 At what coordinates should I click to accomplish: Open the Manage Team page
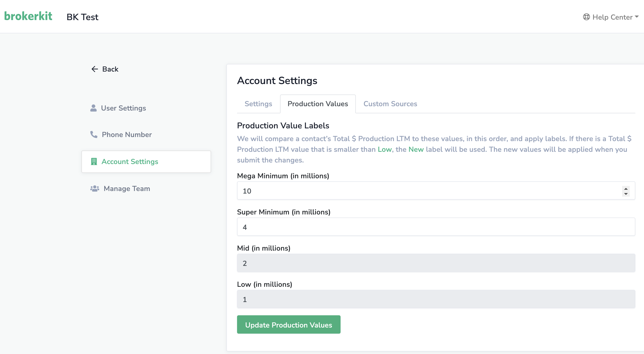[127, 188]
